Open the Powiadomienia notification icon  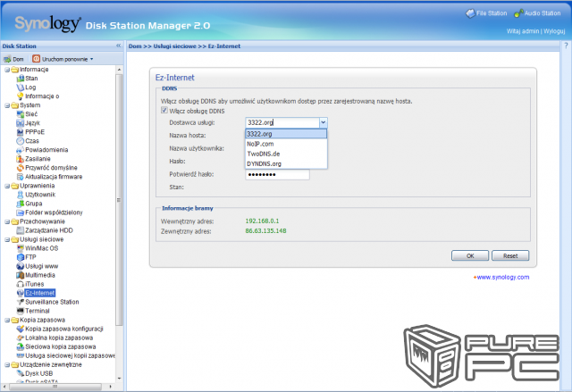(x=21, y=150)
